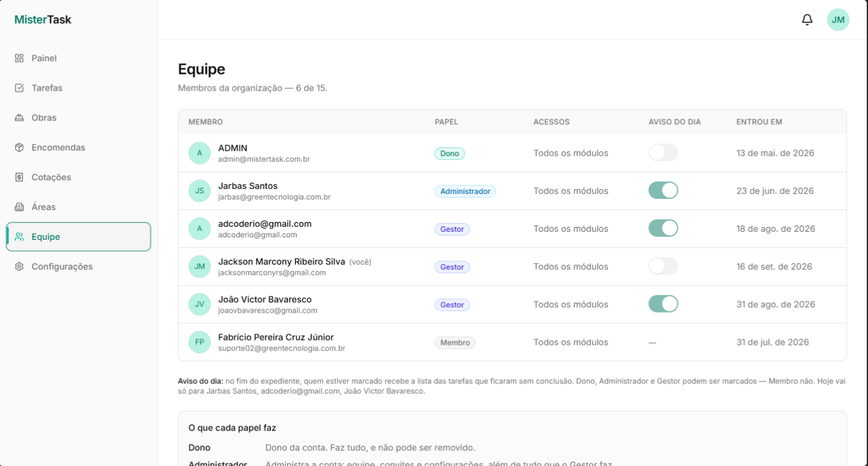This screenshot has width=868, height=466.
Task: Click Fabrício Pereira's FP avatar
Action: tap(199, 342)
